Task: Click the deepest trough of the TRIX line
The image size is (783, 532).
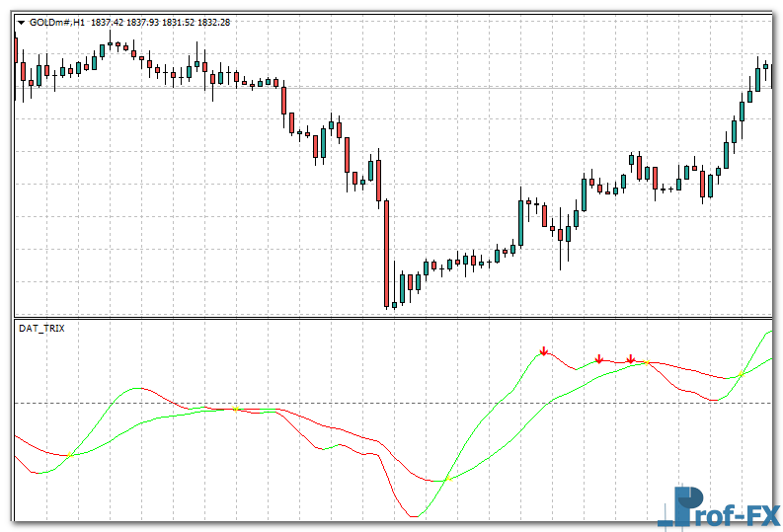Action: [413, 516]
